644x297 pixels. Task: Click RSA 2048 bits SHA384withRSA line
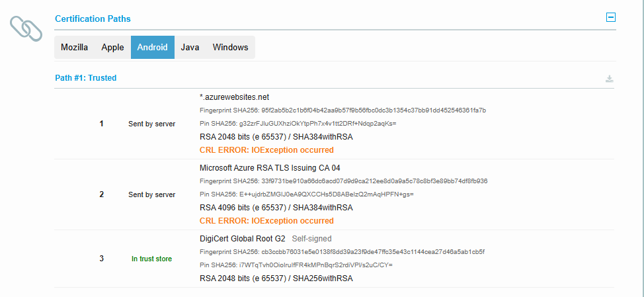click(276, 137)
